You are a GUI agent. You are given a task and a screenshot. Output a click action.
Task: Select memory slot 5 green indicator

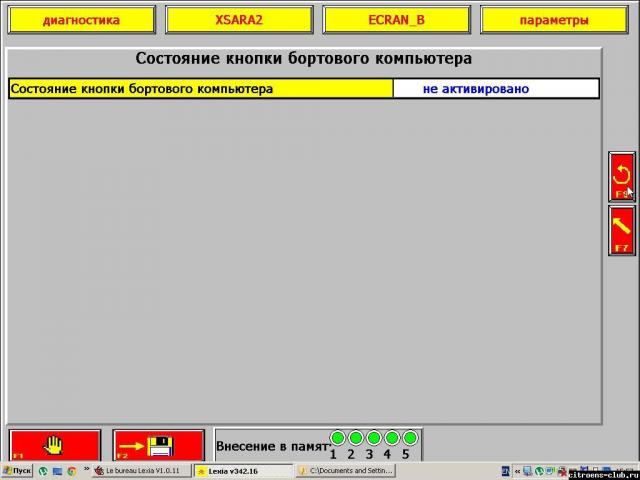pos(409,438)
